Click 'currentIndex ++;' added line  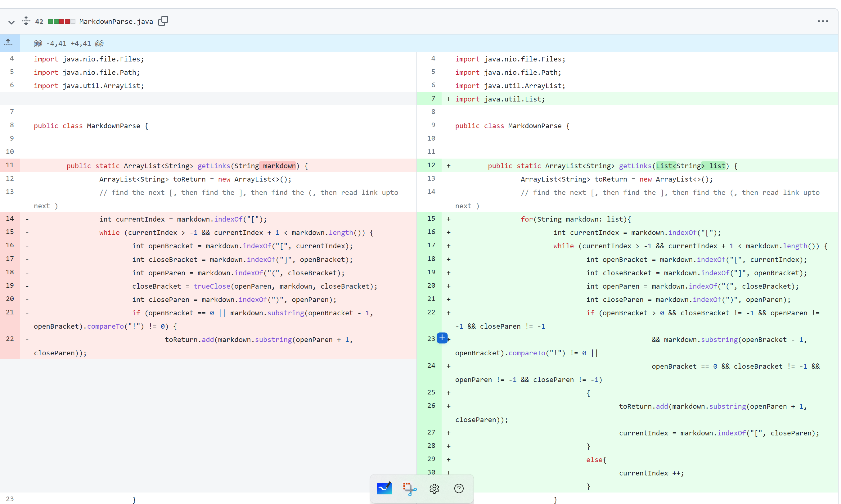[651, 474]
